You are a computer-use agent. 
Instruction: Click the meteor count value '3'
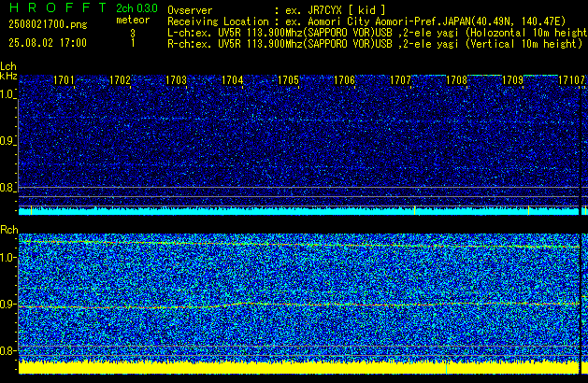133,33
